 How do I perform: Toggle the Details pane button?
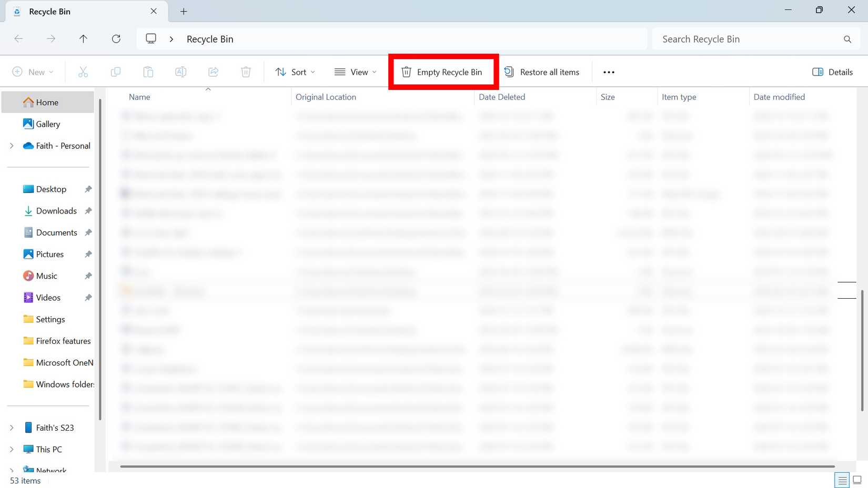click(x=832, y=72)
